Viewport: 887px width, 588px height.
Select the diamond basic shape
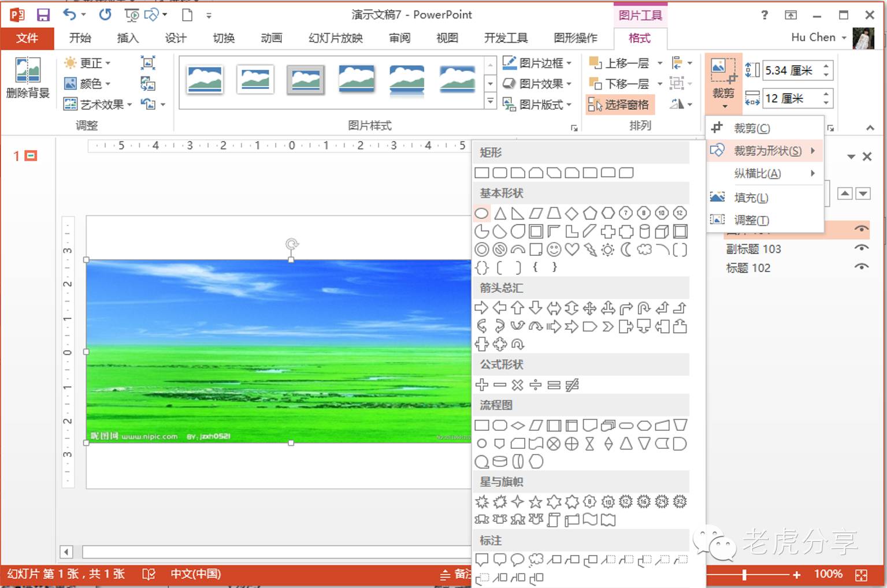(572, 214)
